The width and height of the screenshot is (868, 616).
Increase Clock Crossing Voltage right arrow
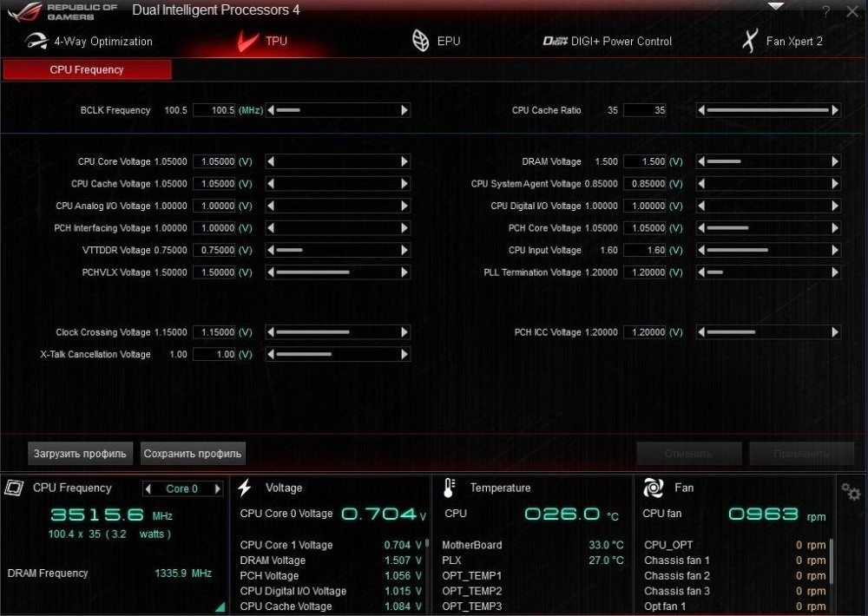[404, 332]
